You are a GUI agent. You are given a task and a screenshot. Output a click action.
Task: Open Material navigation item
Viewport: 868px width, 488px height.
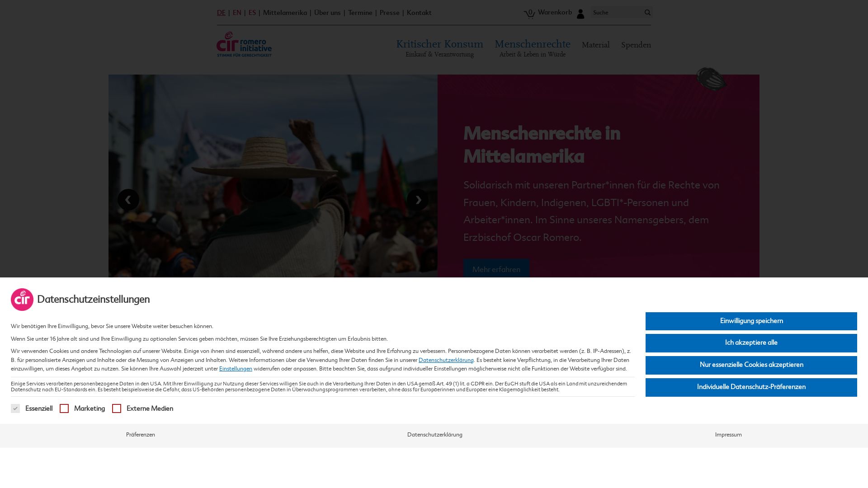[x=596, y=45]
